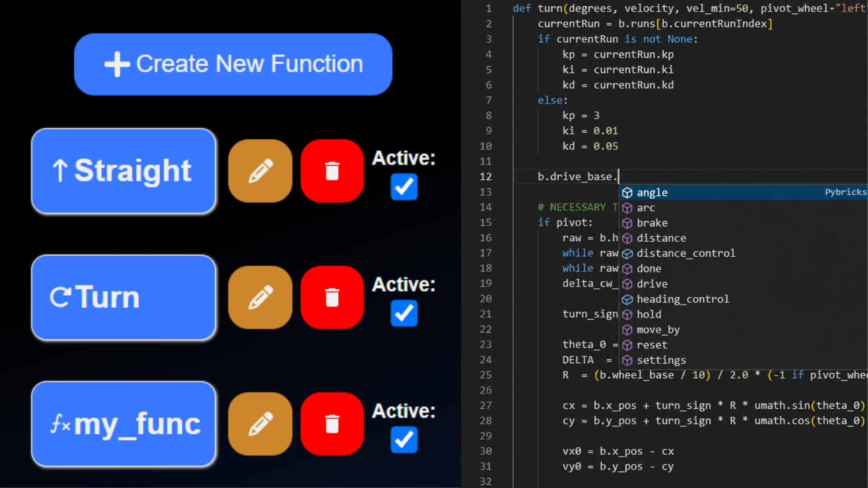The height and width of the screenshot is (488, 868).
Task: Open the Straight function button
Action: tap(123, 171)
